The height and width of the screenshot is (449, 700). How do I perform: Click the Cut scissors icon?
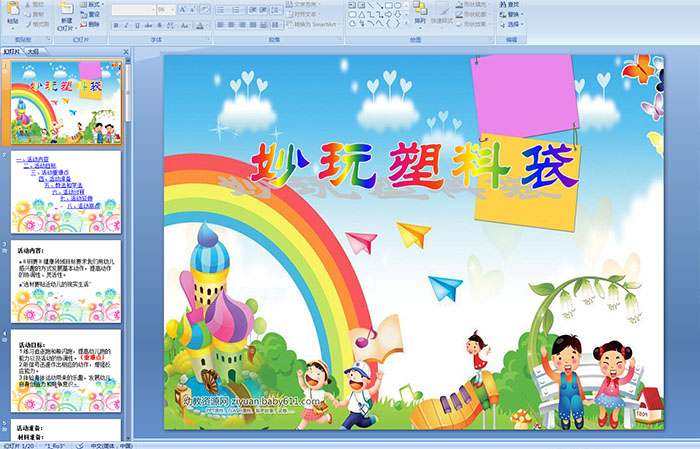[x=29, y=4]
